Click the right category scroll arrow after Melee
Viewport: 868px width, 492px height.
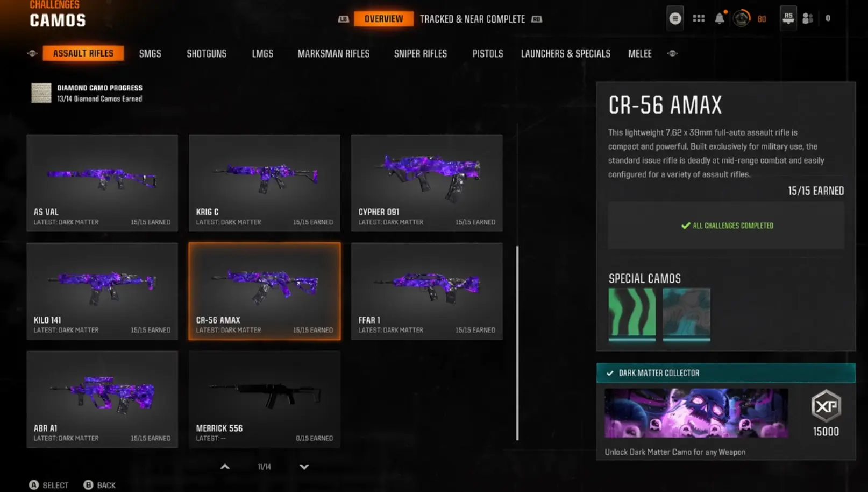672,53
